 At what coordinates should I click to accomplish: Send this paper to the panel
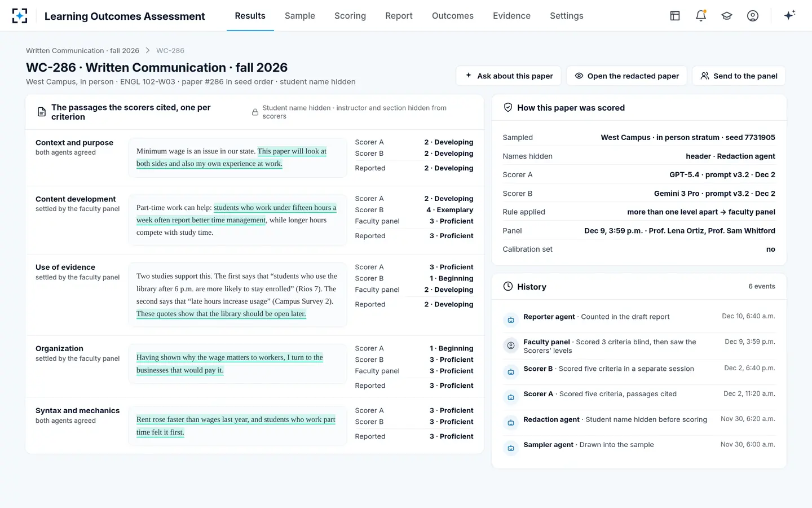[x=739, y=76]
